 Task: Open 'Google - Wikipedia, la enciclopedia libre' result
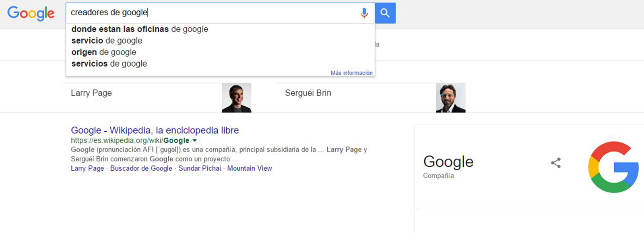155,130
